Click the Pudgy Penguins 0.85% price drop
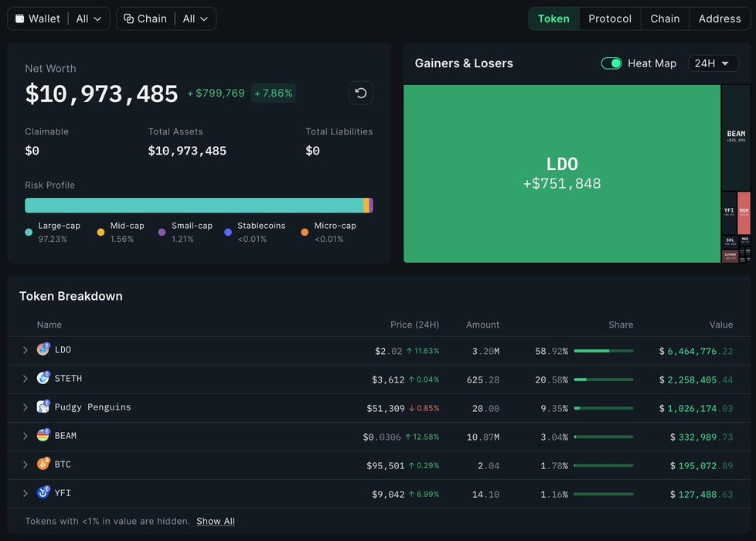Image resolution: width=756 pixels, height=541 pixels. [x=424, y=408]
